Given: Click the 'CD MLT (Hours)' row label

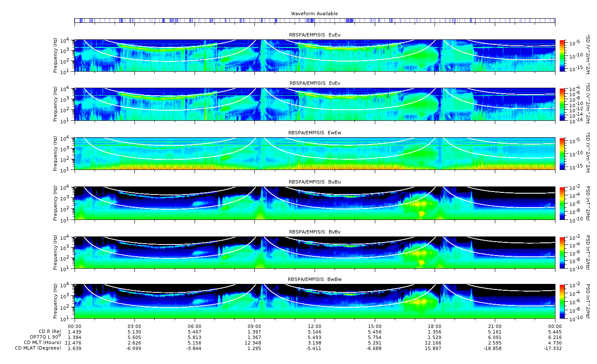Looking at the screenshot, I should 42,342.
